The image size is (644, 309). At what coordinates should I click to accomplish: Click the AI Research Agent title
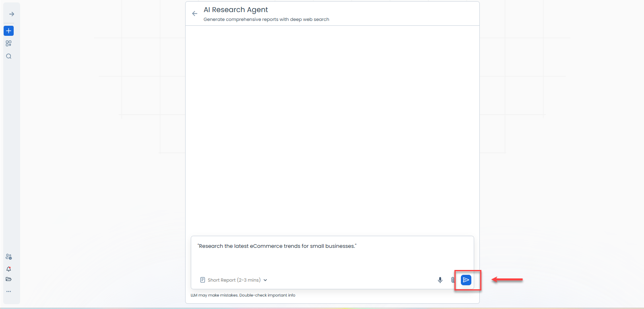click(236, 10)
